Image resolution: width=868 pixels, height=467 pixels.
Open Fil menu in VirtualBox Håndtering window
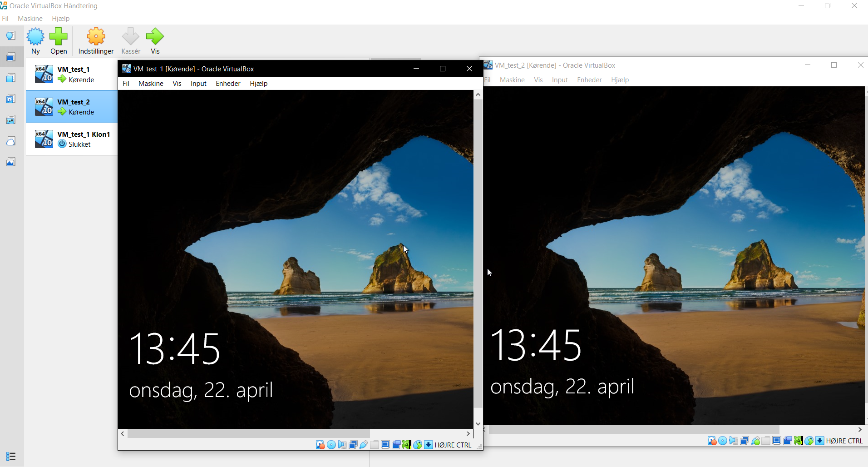(5, 19)
